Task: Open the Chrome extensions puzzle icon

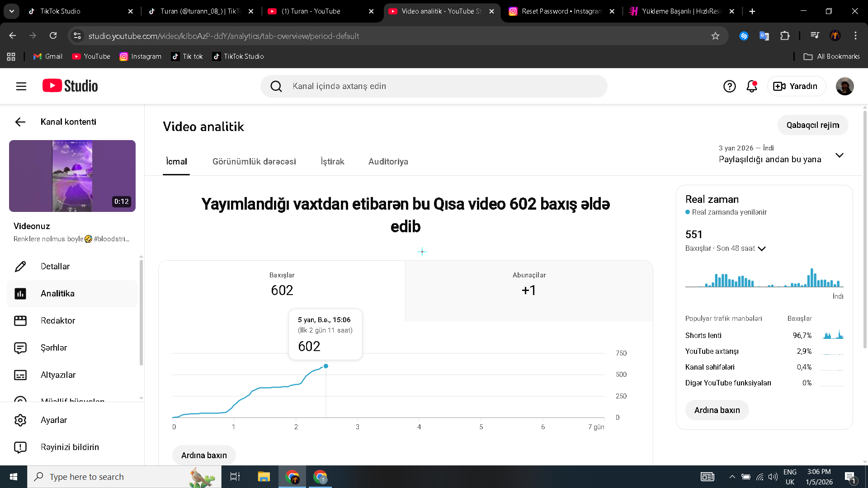Action: pyautogui.click(x=785, y=36)
